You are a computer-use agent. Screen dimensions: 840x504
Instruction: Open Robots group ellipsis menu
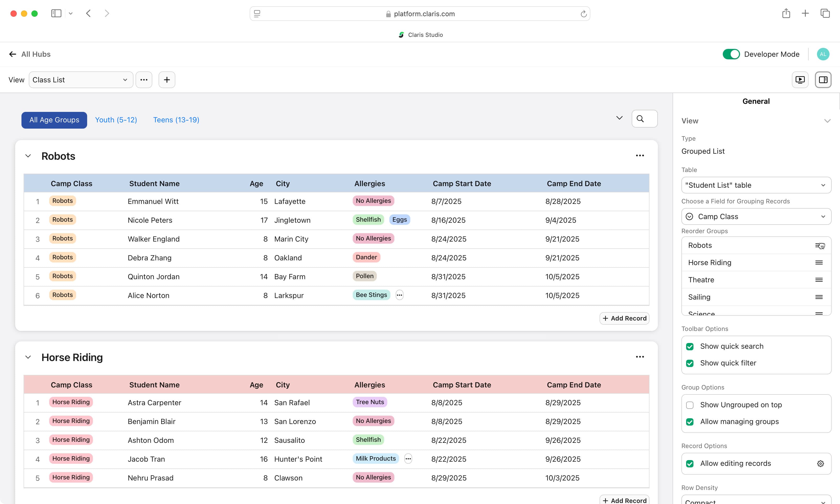640,156
